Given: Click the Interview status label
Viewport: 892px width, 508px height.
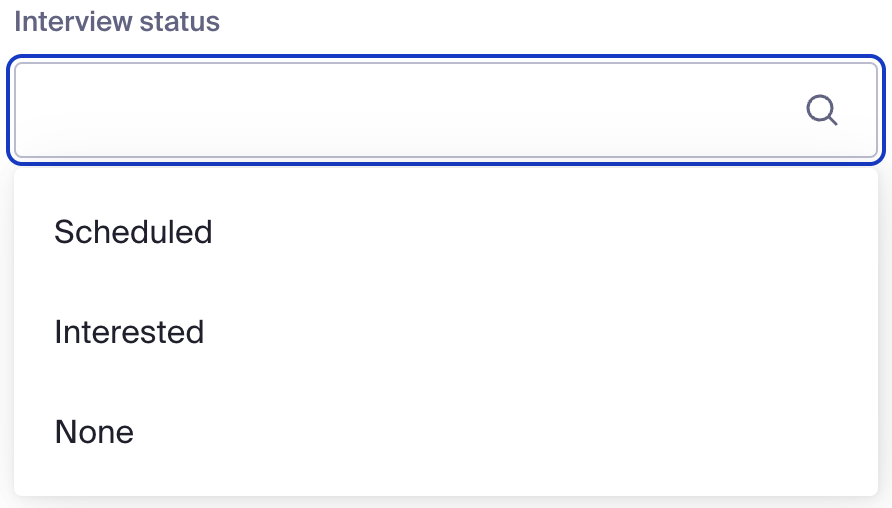Looking at the screenshot, I should 117,21.
